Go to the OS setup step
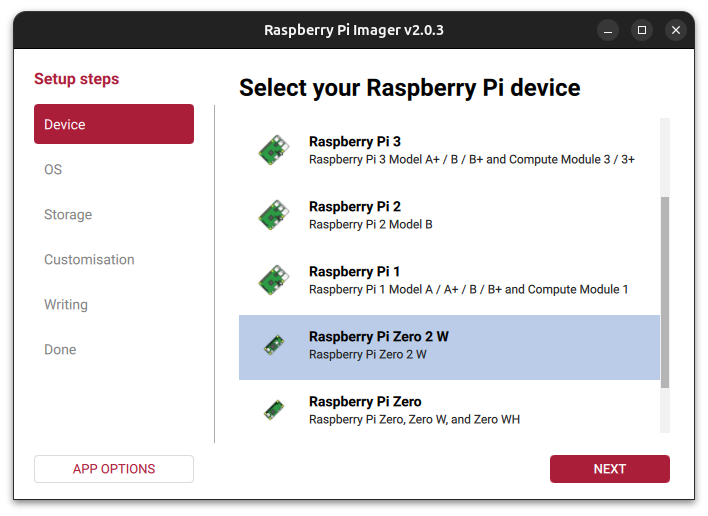 point(53,170)
